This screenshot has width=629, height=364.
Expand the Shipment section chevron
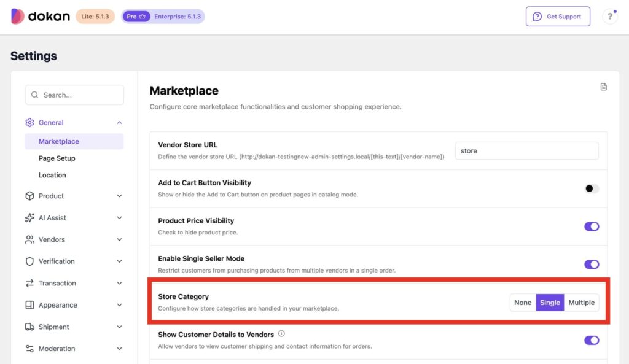pyautogui.click(x=120, y=327)
